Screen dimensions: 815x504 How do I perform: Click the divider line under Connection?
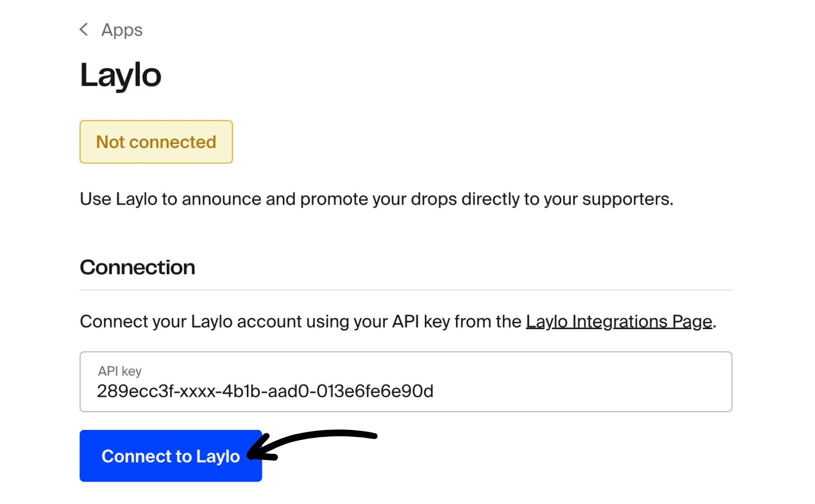click(x=406, y=289)
